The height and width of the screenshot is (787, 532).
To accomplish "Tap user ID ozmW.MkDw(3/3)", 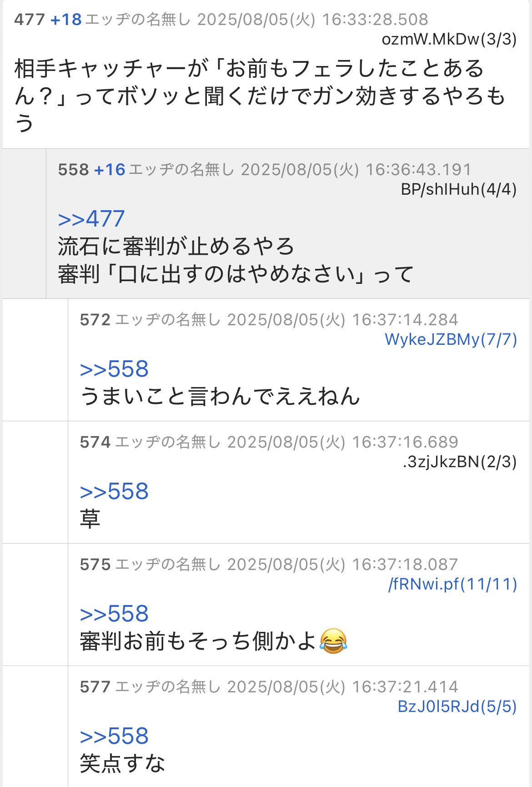I will [x=449, y=40].
